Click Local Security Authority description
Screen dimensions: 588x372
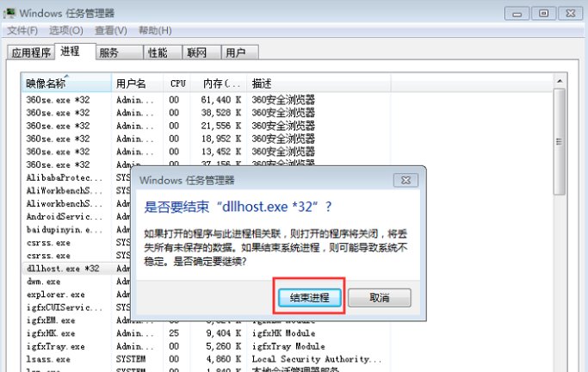coord(317,359)
